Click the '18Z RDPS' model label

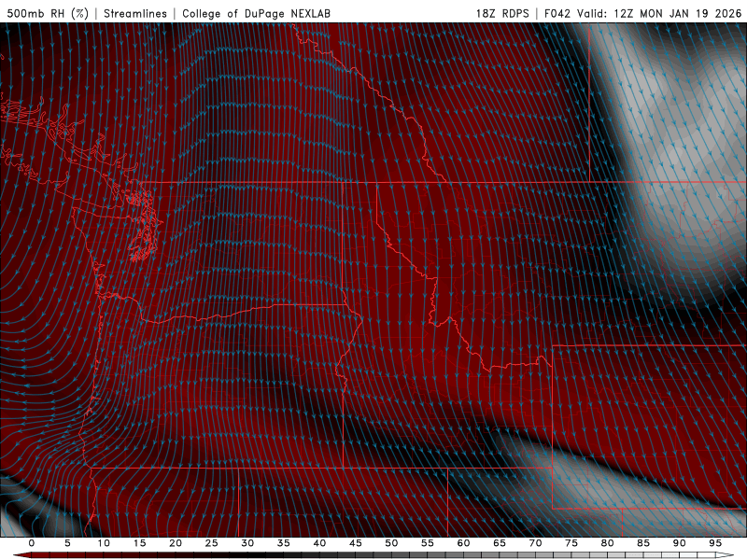pyautogui.click(x=502, y=13)
